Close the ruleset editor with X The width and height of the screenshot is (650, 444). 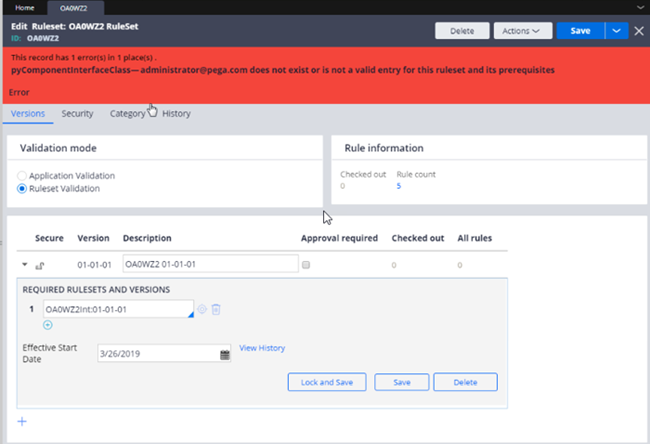pyautogui.click(x=638, y=31)
